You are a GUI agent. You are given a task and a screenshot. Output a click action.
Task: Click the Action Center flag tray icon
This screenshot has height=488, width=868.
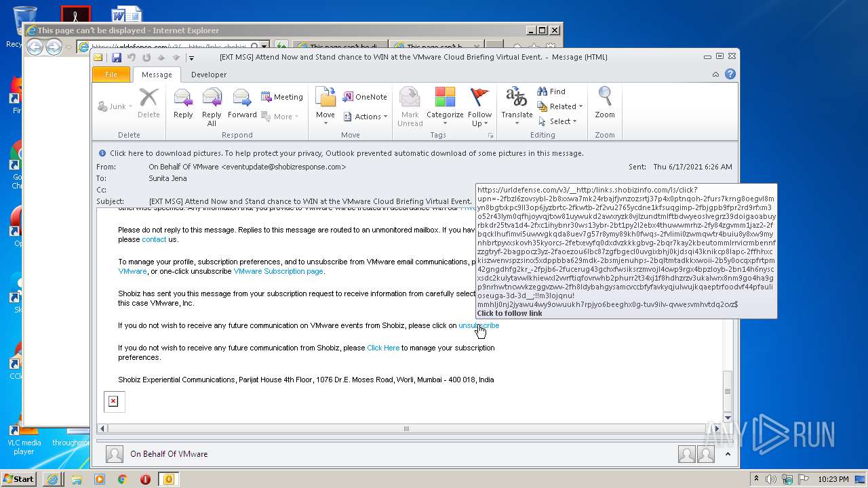pos(803,479)
